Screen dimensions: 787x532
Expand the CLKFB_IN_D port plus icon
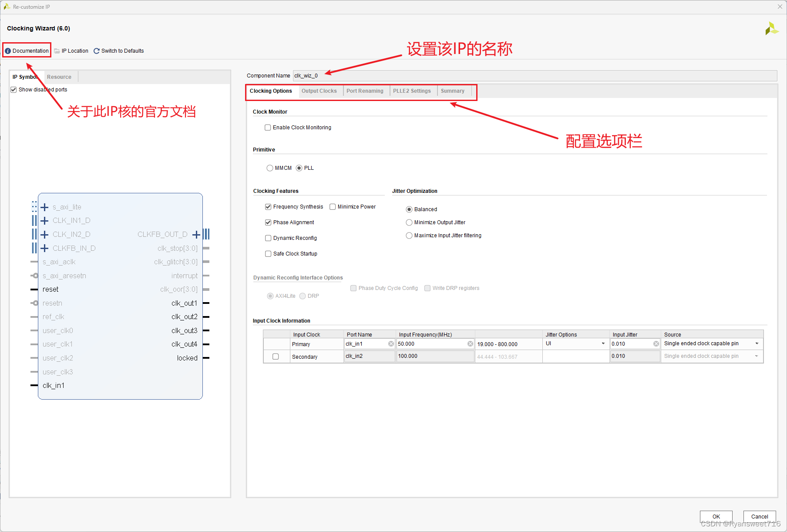pyautogui.click(x=44, y=249)
